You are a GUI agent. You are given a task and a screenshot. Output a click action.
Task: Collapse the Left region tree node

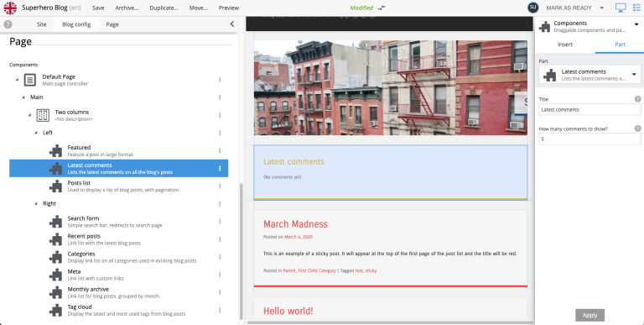coord(36,133)
